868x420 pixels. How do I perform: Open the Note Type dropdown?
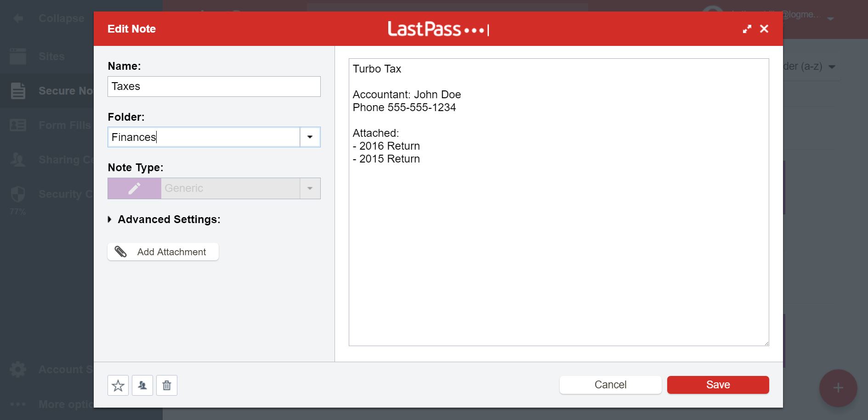310,188
